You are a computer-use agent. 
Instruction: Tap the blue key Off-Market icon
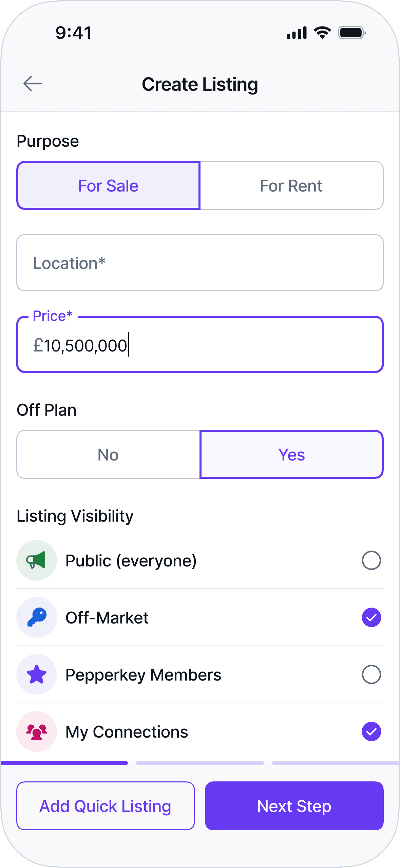(x=37, y=617)
